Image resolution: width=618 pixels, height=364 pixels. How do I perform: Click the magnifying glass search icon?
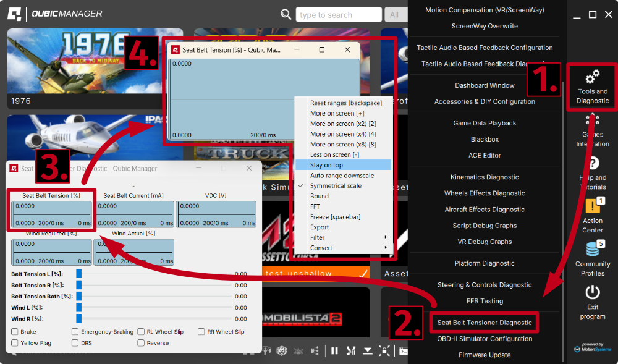(286, 14)
